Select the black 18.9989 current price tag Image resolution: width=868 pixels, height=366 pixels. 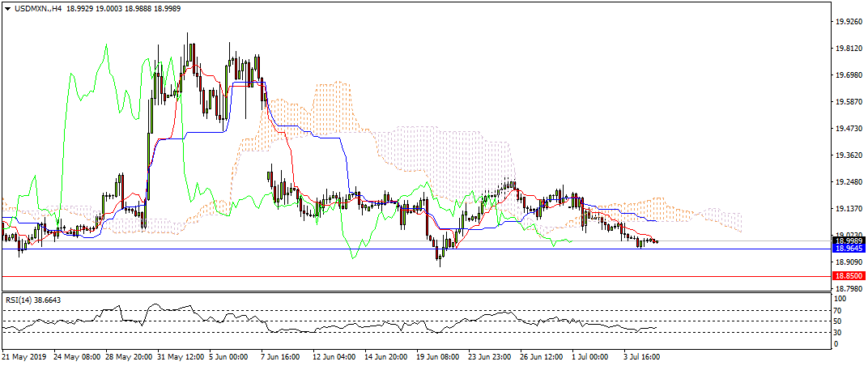point(849,241)
